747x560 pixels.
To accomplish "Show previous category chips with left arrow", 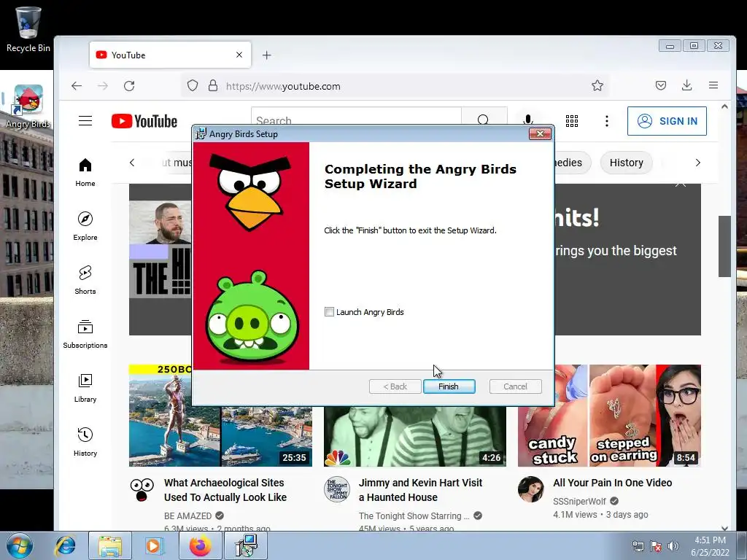I will point(132,163).
